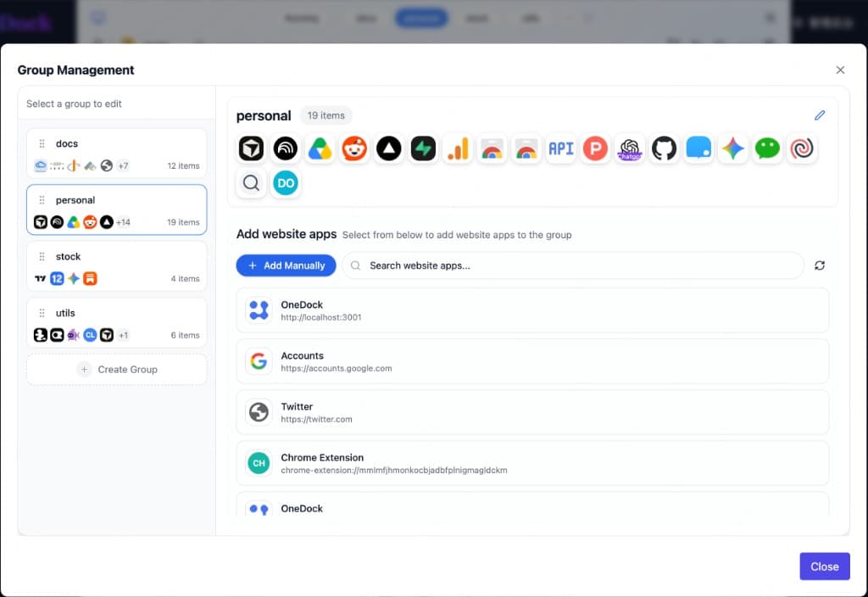Focus the Search website apps field
This screenshot has width=868, height=597.
[x=573, y=265]
